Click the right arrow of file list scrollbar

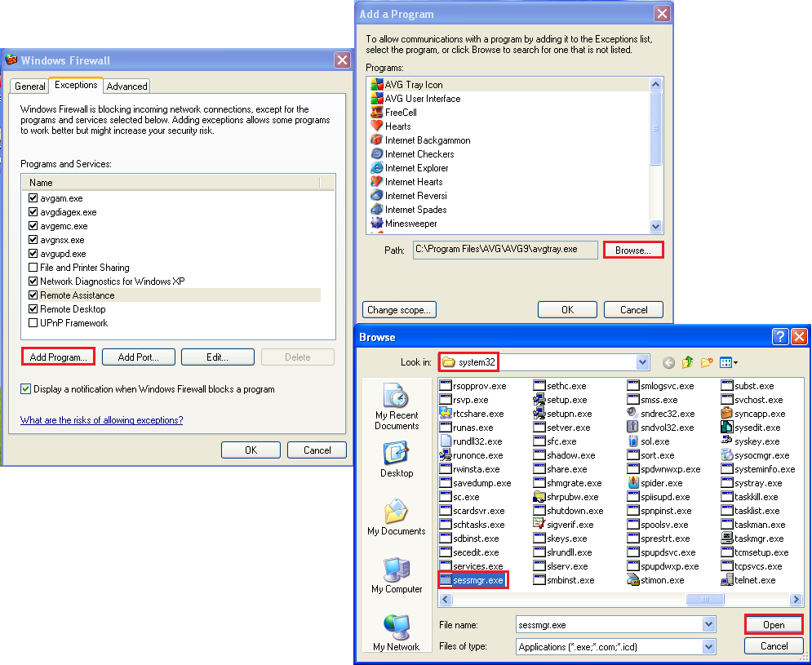point(796,599)
